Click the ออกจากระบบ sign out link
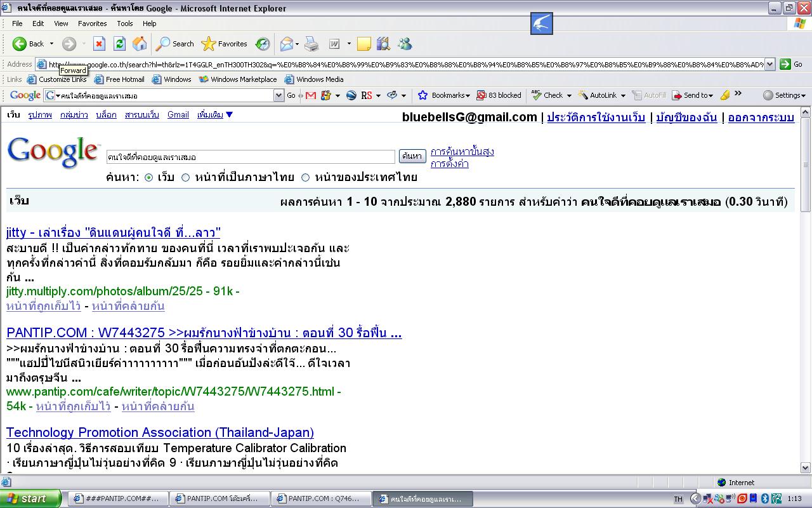This screenshot has width=812, height=508. pos(761,117)
